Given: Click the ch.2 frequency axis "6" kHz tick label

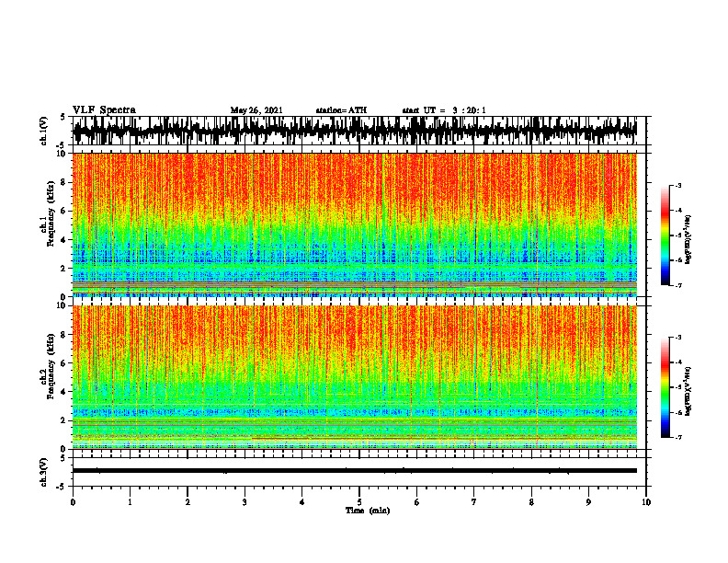Looking at the screenshot, I should point(63,362).
